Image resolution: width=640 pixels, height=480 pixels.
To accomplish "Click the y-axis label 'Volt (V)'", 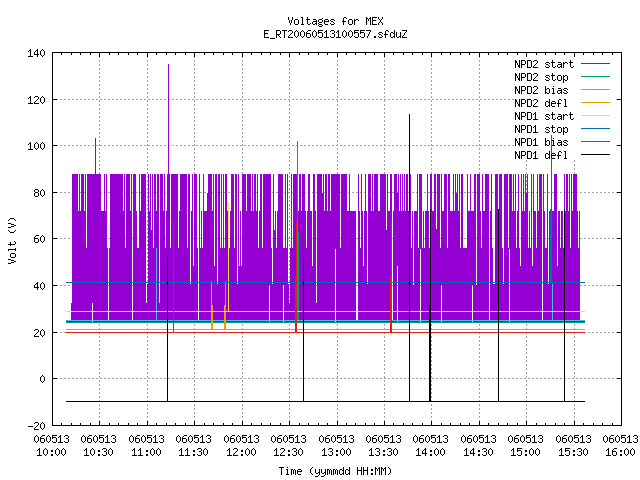I will (12, 240).
